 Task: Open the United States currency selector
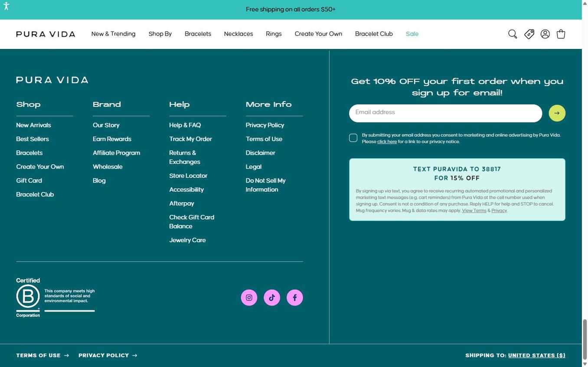point(536,355)
